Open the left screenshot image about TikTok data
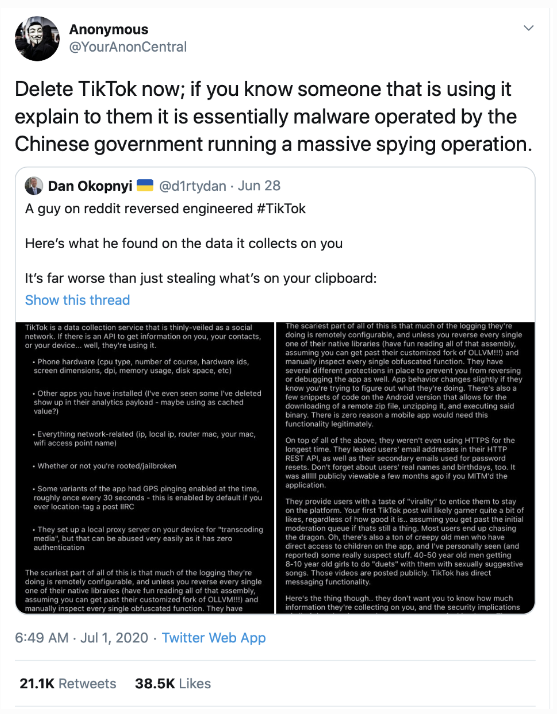Viewport: 557px width, 714px height. [145, 468]
